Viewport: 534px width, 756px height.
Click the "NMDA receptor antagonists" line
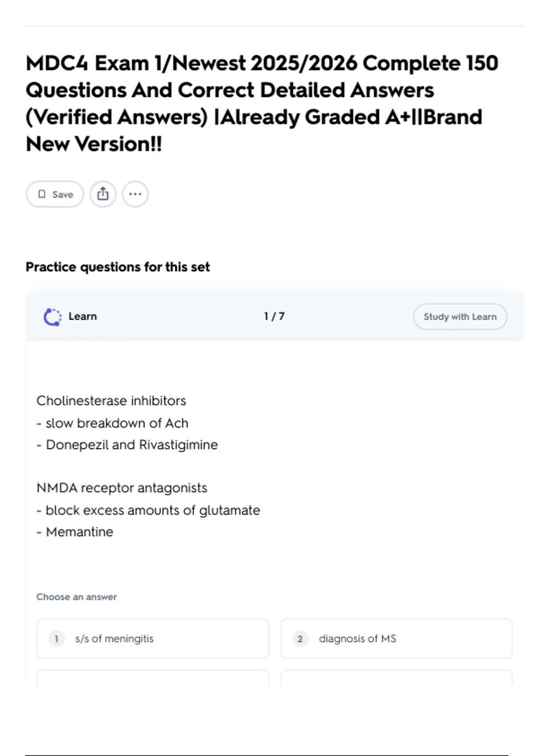click(122, 488)
